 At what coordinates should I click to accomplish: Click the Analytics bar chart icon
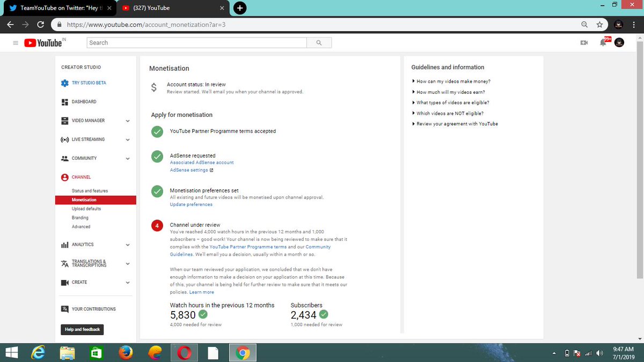[x=65, y=245]
